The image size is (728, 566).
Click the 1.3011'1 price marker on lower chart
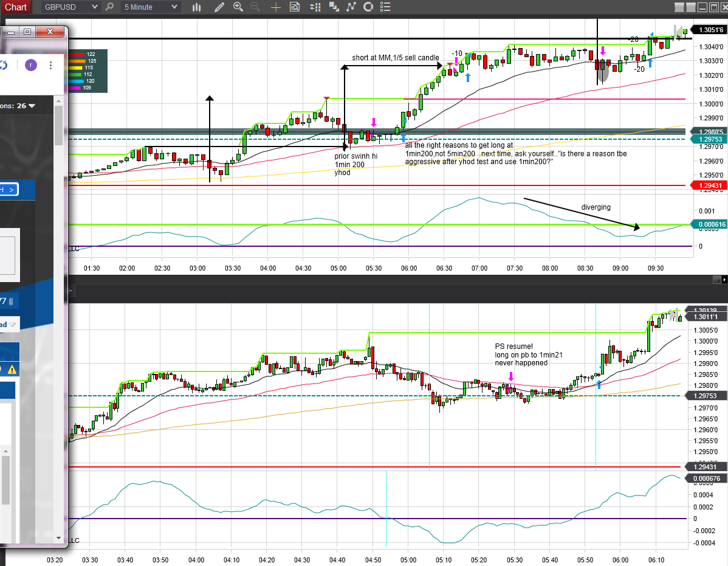pyautogui.click(x=707, y=317)
